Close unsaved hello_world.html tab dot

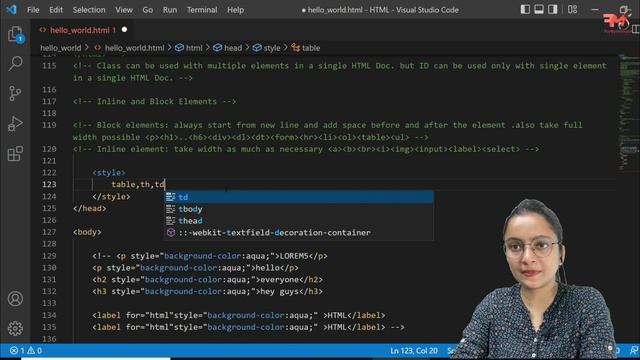click(x=124, y=29)
